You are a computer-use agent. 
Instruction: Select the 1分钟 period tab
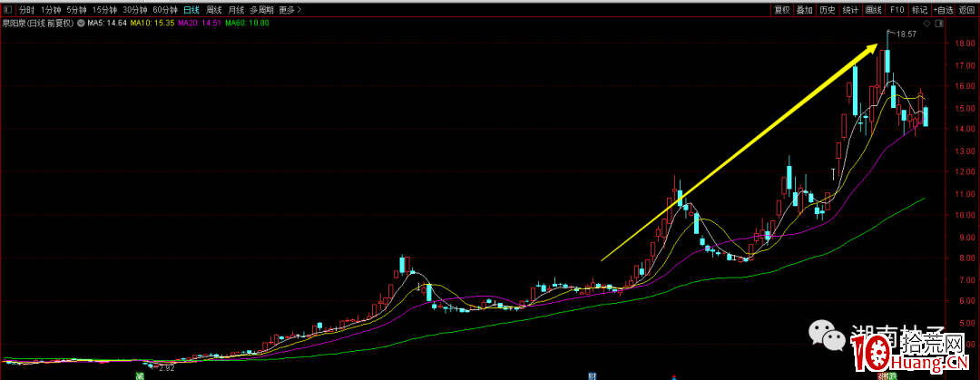click(51, 10)
